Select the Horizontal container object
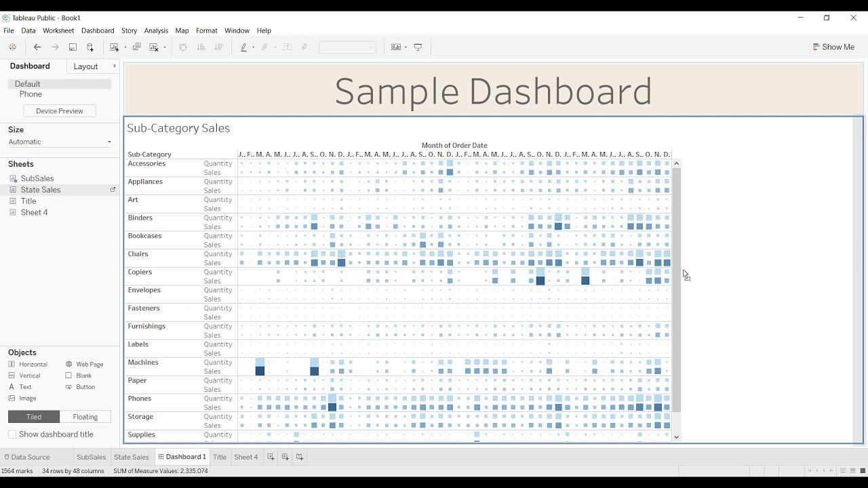 28,364
